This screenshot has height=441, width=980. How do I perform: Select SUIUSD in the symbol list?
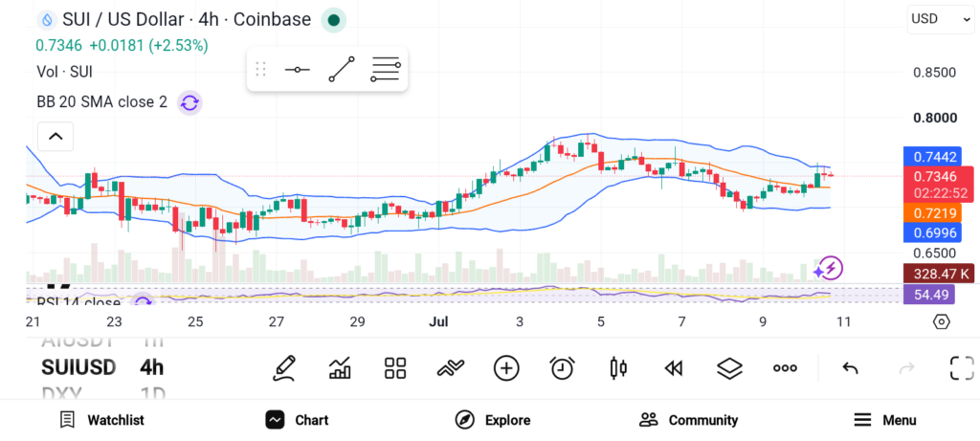[x=78, y=367]
